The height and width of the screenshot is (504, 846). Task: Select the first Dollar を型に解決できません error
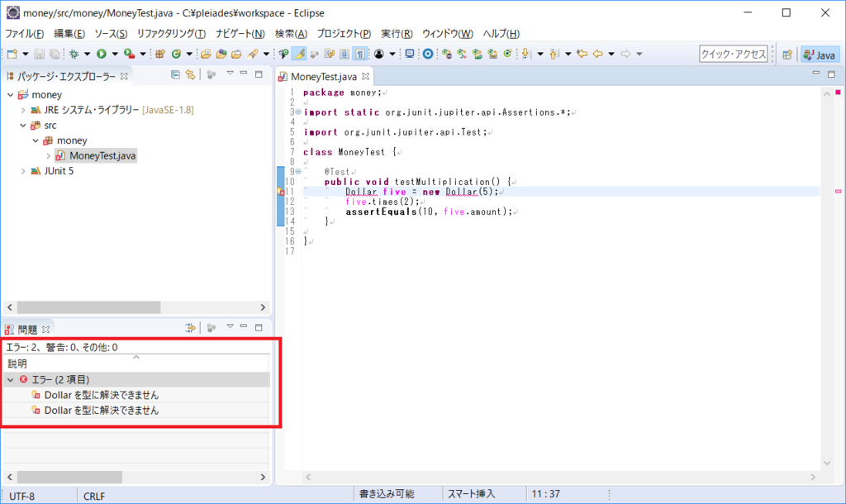(x=102, y=395)
